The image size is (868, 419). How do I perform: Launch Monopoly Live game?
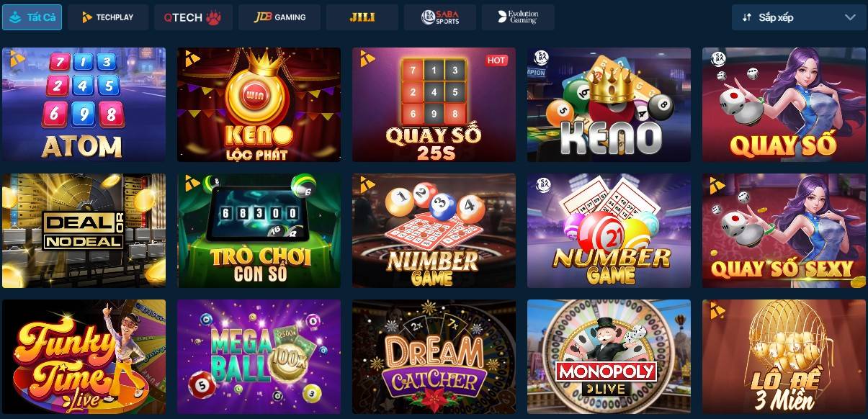pos(609,356)
